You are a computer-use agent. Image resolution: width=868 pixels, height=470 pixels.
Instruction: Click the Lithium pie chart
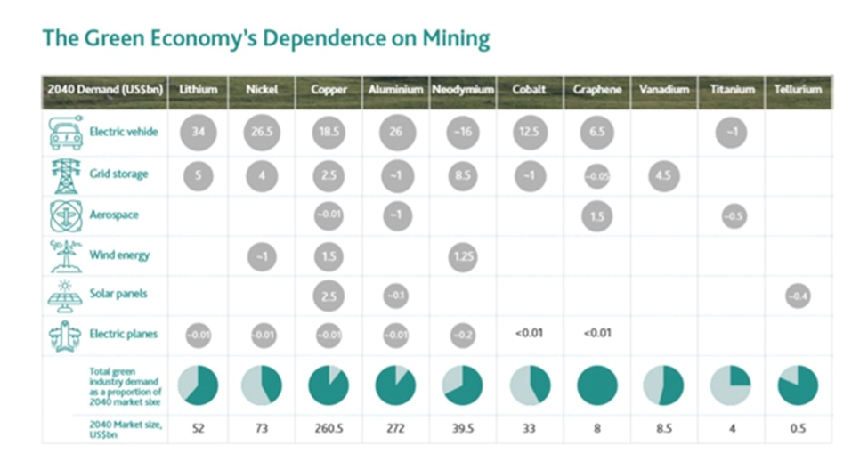[x=198, y=385]
